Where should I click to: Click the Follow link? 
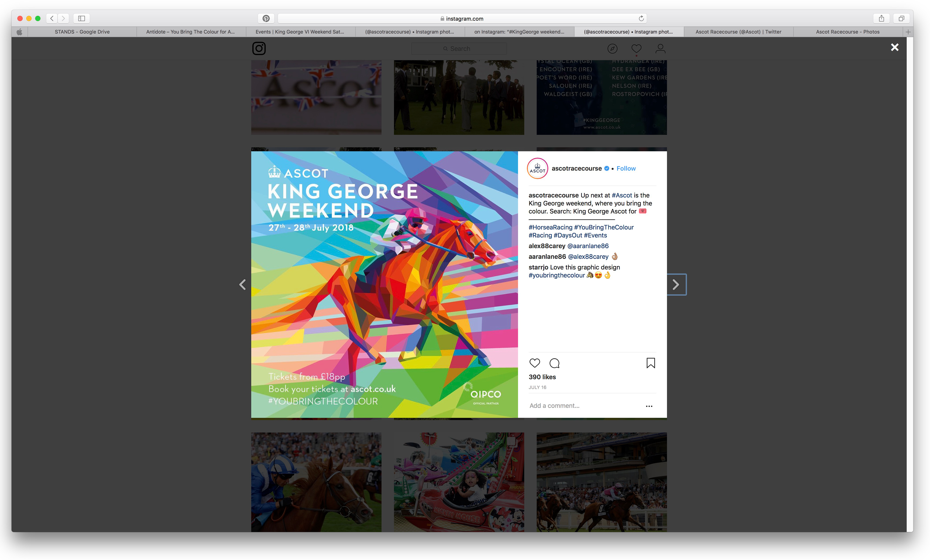[626, 169]
